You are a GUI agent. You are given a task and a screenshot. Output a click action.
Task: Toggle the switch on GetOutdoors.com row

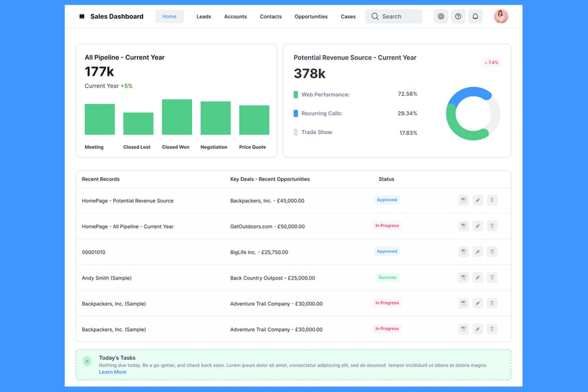tap(463, 226)
